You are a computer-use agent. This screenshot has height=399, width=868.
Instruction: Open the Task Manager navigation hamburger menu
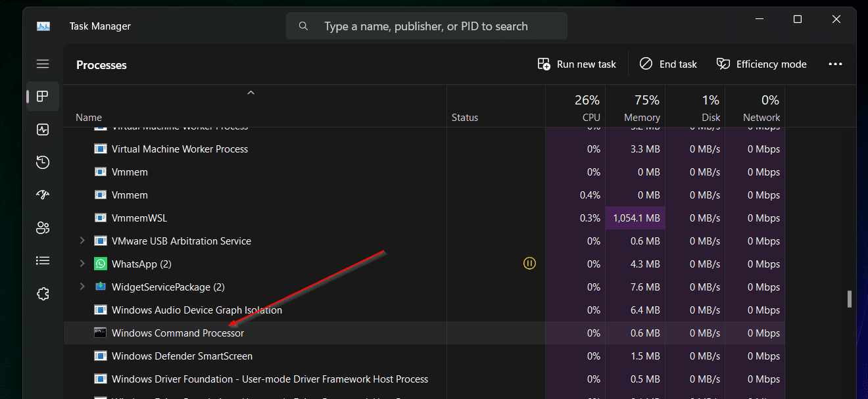(43, 64)
